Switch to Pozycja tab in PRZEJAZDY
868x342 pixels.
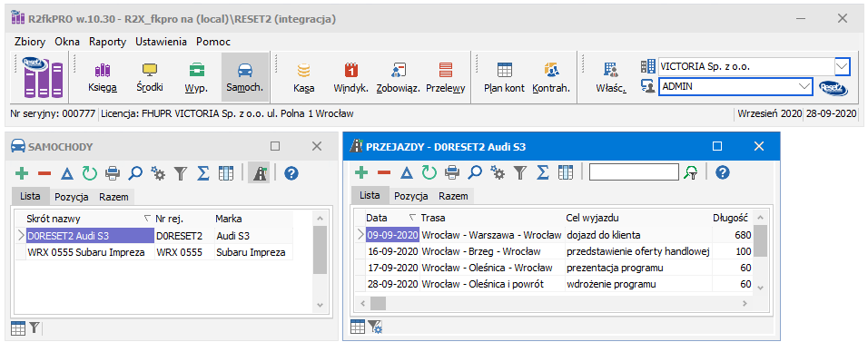point(410,196)
